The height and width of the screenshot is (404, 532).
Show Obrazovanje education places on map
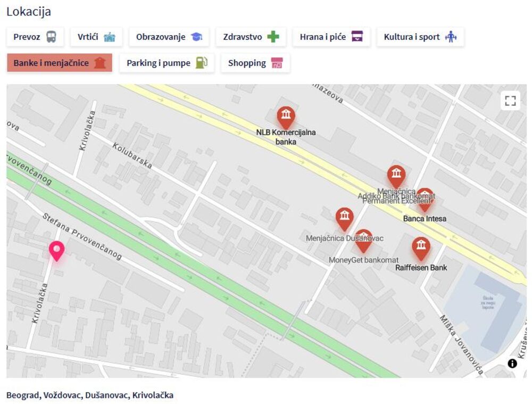tap(169, 37)
